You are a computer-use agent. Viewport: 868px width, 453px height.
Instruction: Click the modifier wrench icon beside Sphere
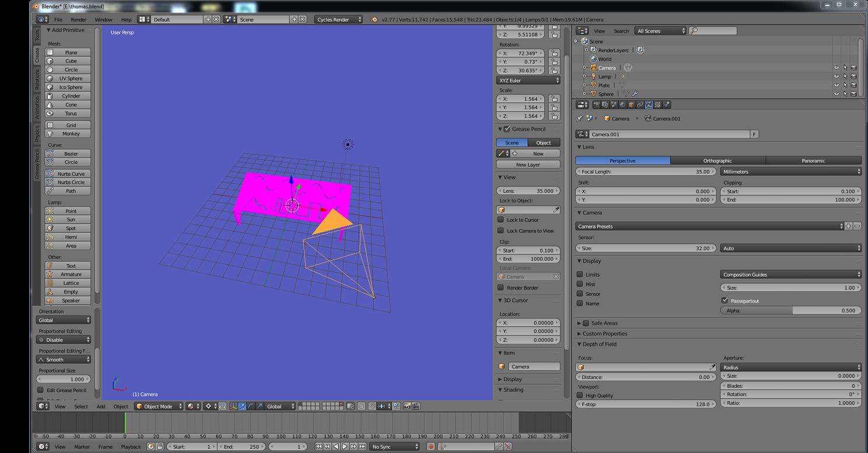[635, 94]
